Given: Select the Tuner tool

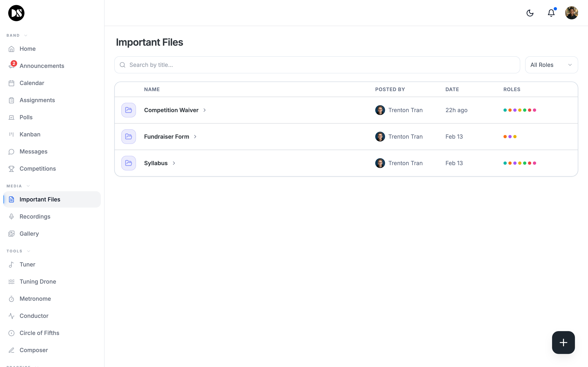Looking at the screenshot, I should pos(27,264).
